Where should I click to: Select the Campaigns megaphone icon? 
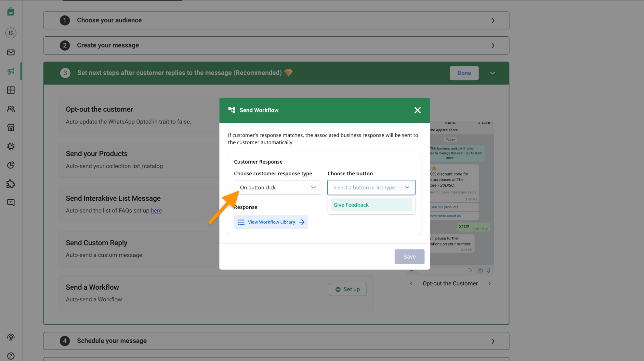[11, 71]
